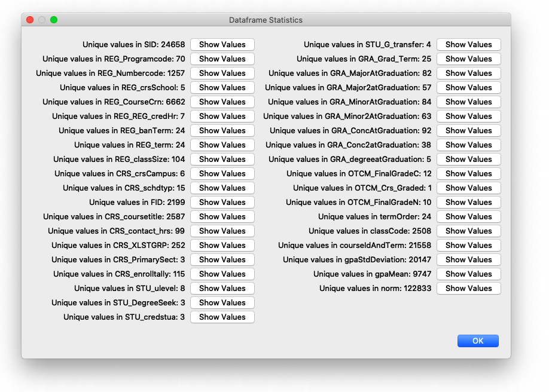Click Show Values next to REG_Programcode
This screenshot has width=549, height=392.
coord(222,59)
